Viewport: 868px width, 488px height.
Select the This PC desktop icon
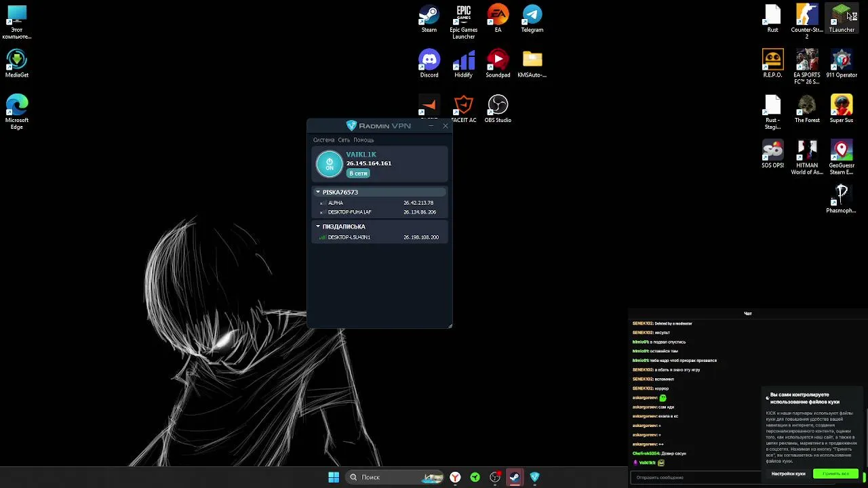point(17,22)
